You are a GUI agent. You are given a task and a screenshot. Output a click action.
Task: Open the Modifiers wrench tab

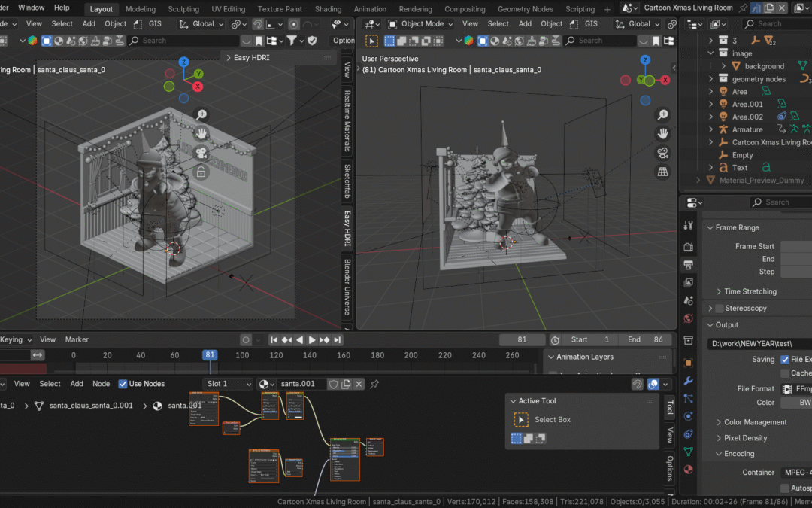click(x=688, y=381)
